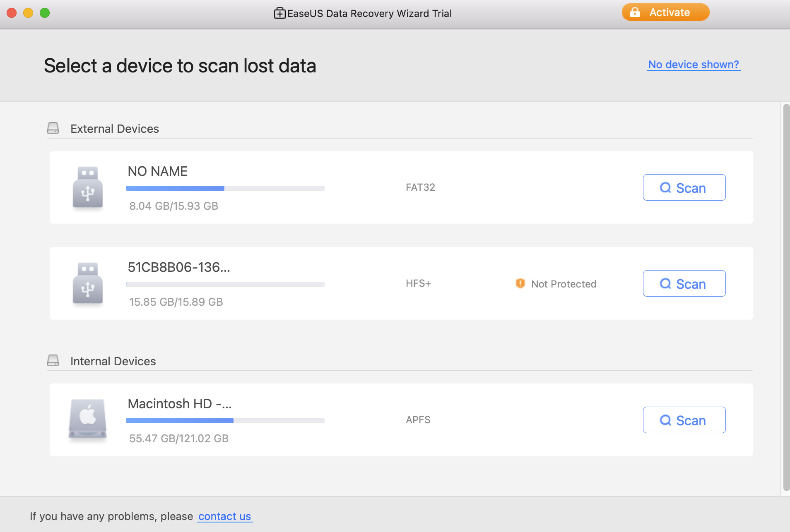Click the 55.47 GB/121.02 GB capacity text
Screen dimensions: 790x532
coord(179,439)
